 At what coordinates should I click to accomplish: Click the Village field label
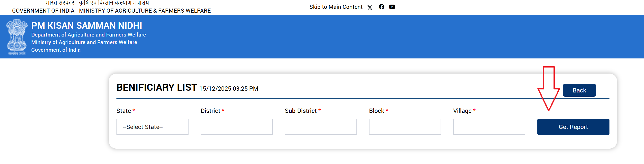(x=462, y=111)
